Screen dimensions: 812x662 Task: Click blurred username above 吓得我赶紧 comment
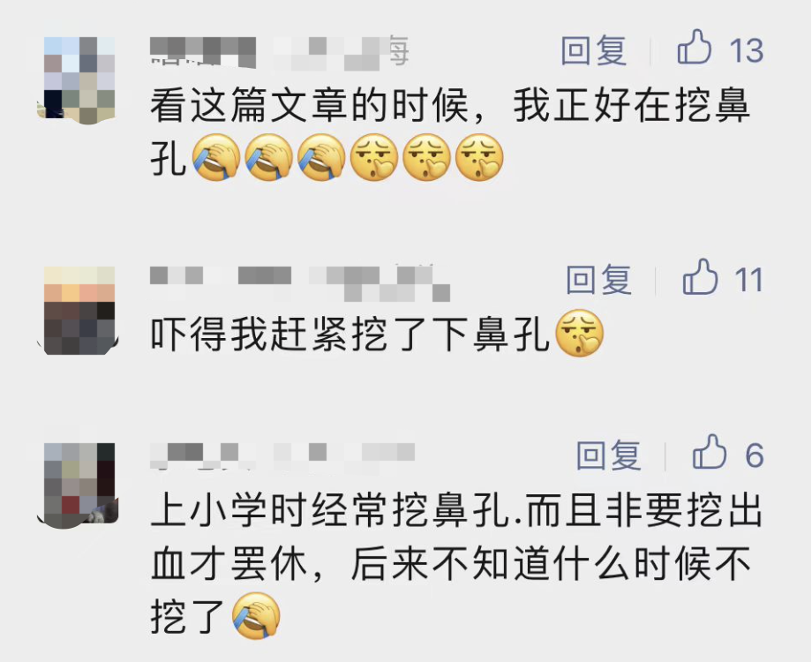pos(300,282)
